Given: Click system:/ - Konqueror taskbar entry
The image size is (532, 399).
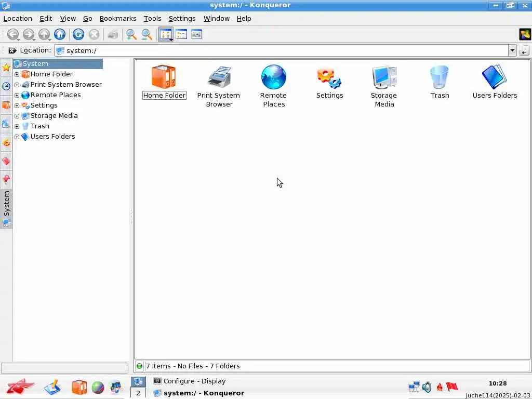Looking at the screenshot, I should coord(199,393).
